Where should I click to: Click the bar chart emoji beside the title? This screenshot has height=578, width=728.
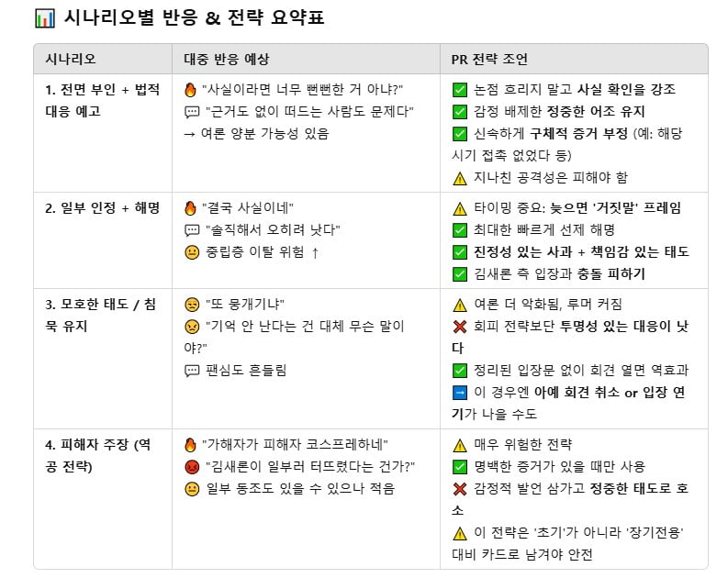[x=45, y=18]
